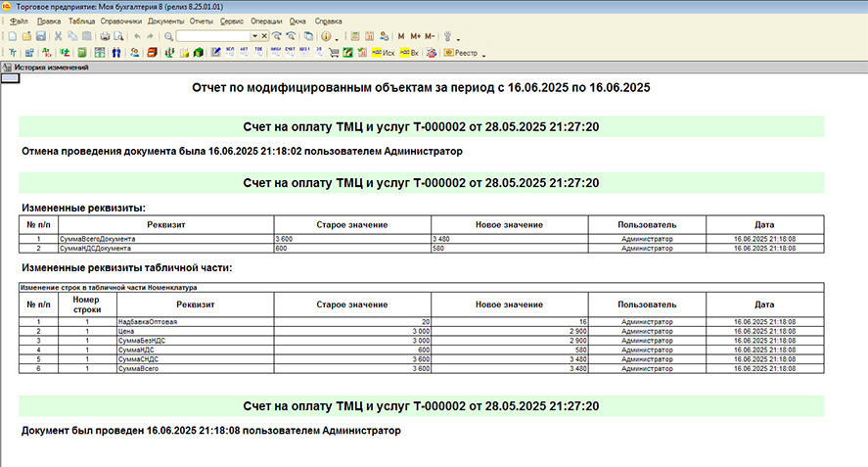This screenshot has width=868, height=467.
Task: Click the cut scissors icon
Action: pos(60,36)
